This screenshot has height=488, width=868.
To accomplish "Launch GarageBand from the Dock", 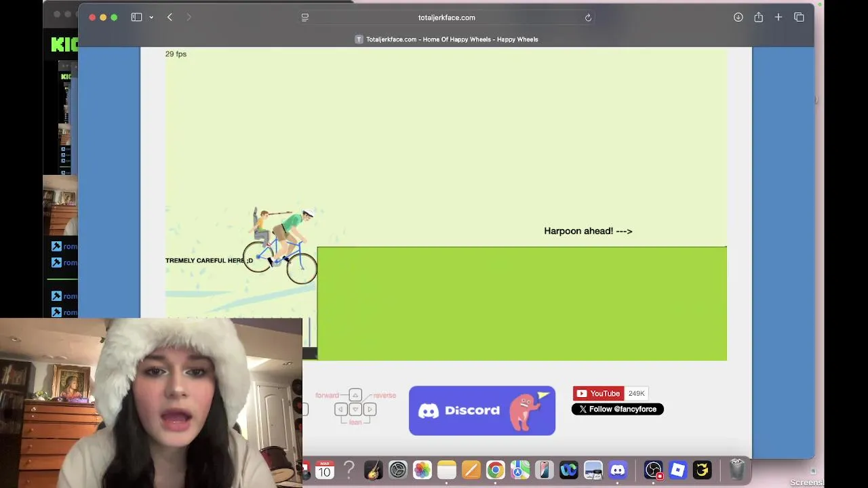I will [x=373, y=470].
